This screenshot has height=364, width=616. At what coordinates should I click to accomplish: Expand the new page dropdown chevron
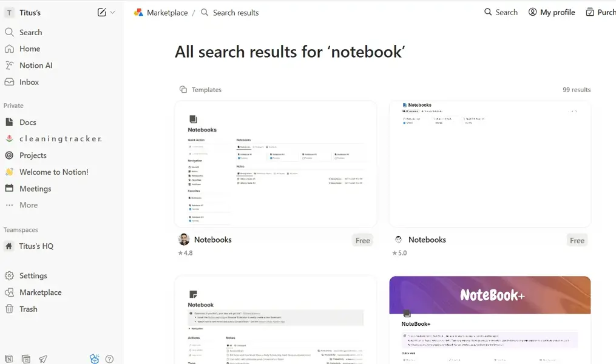[112, 12]
